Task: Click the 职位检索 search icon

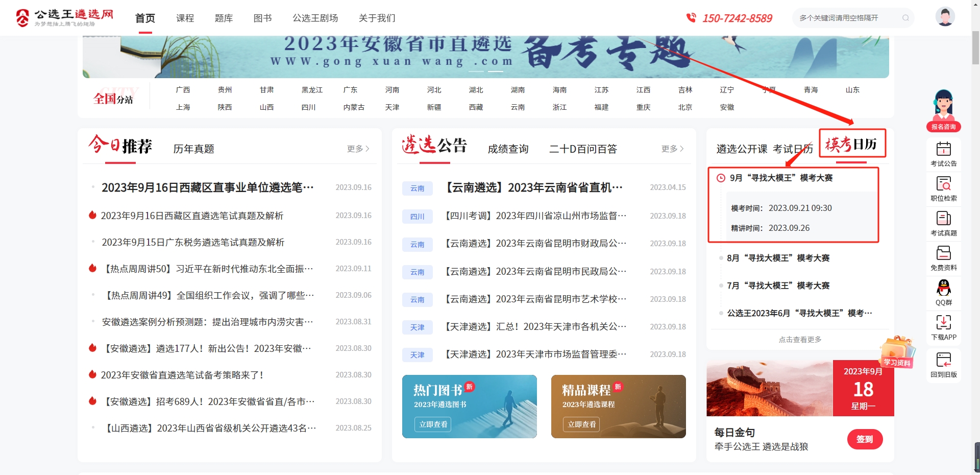Action: [943, 184]
